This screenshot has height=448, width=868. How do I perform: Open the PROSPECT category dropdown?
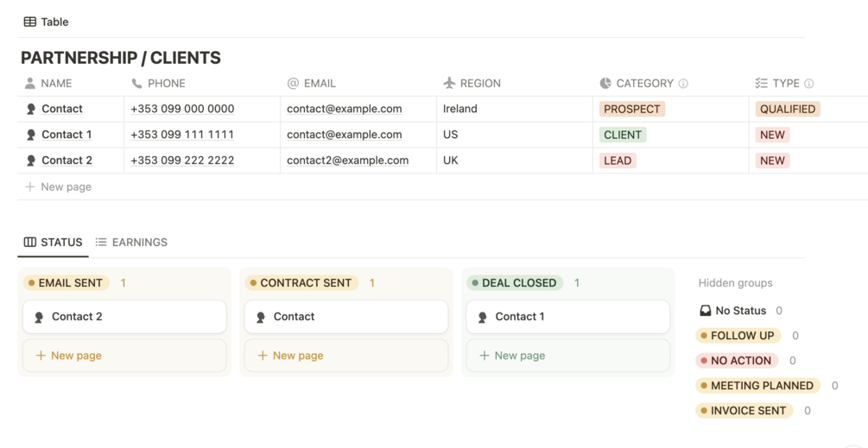(x=631, y=110)
